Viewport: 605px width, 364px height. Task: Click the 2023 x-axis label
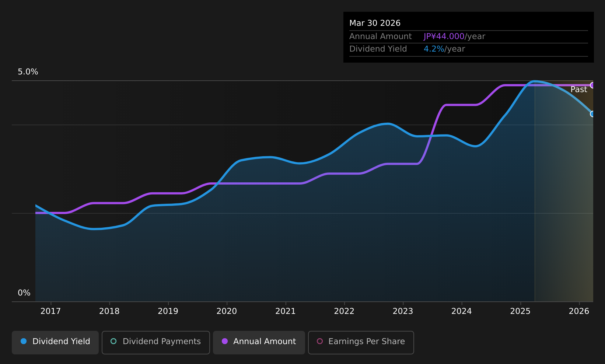(403, 311)
